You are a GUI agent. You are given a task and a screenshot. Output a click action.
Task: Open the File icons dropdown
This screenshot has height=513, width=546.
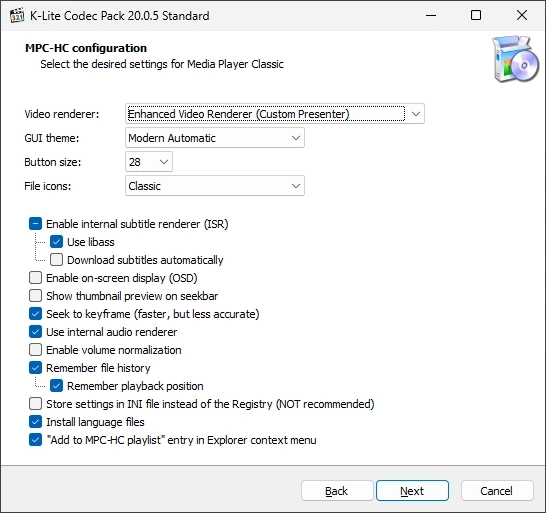point(215,186)
